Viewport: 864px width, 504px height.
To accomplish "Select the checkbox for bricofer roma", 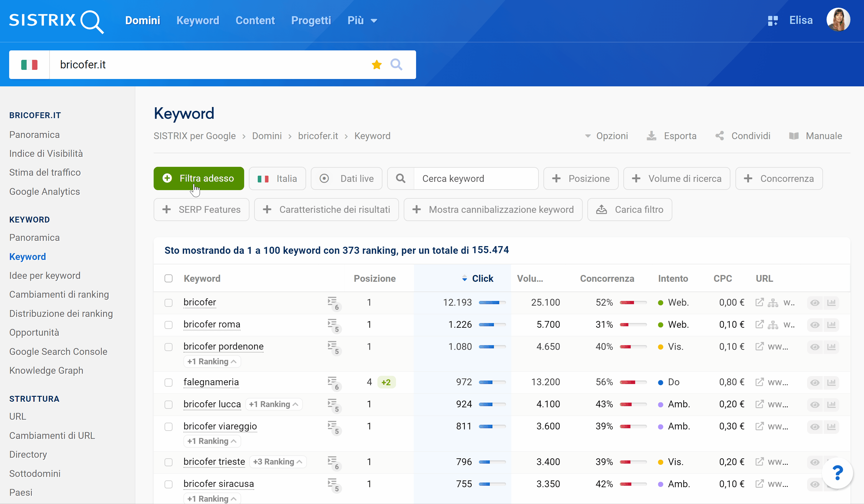I will [x=168, y=325].
